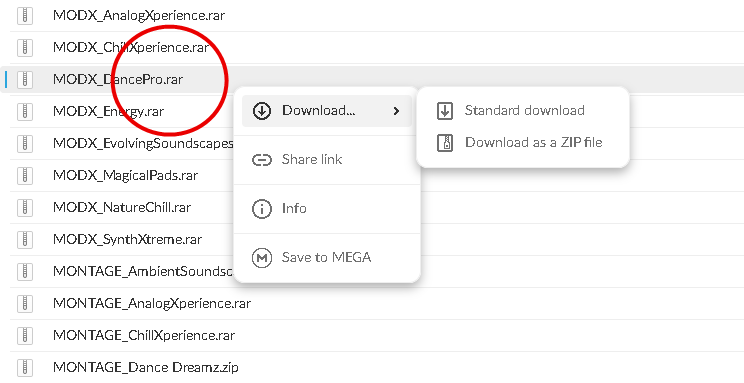The width and height of the screenshot is (744, 383).
Task: Select file MODX_MagicalPads.rar
Action: [125, 176]
